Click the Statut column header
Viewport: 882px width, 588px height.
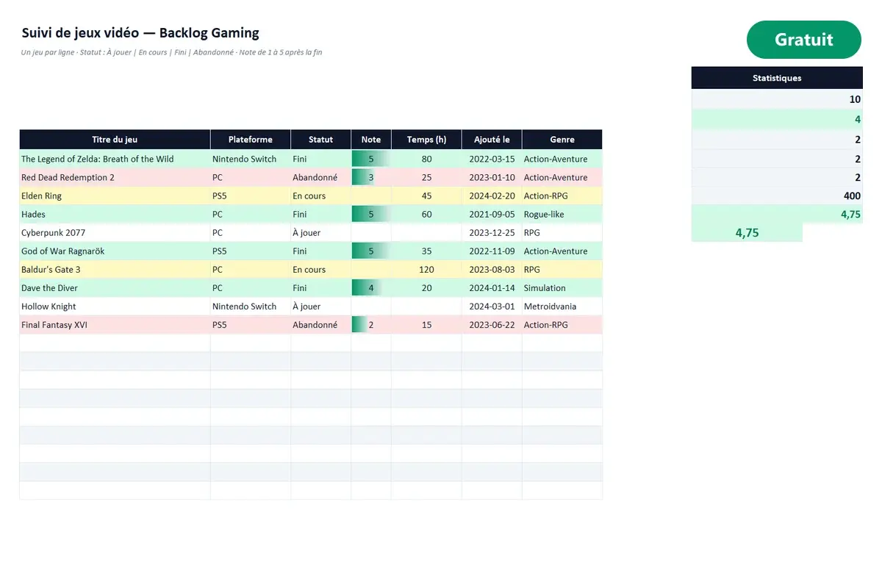(320, 140)
